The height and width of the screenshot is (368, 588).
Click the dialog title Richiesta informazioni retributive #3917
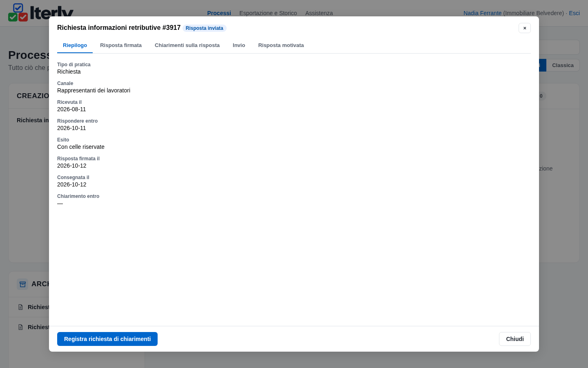click(x=119, y=28)
